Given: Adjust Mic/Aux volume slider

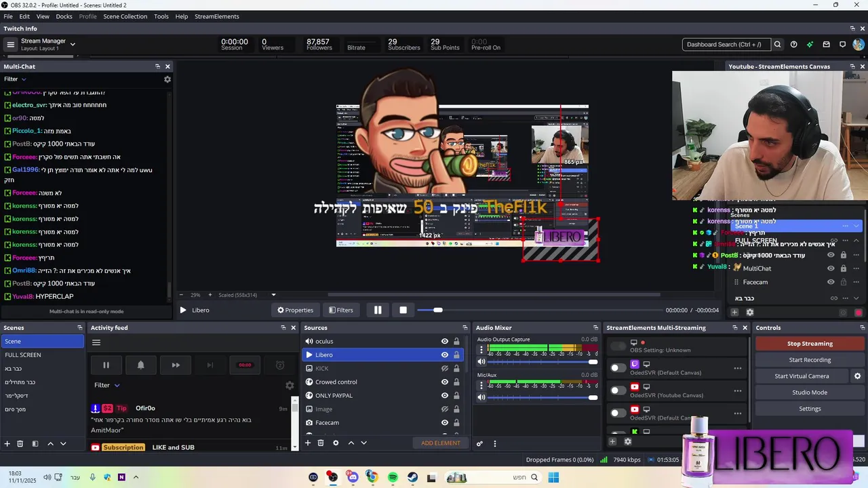Looking at the screenshot, I should 542,397.
